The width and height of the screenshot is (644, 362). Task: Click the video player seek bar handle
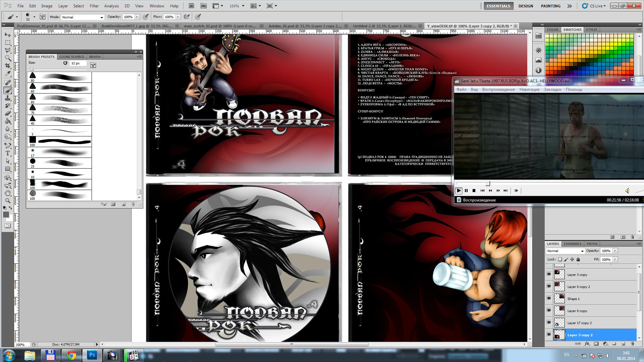click(x=488, y=183)
